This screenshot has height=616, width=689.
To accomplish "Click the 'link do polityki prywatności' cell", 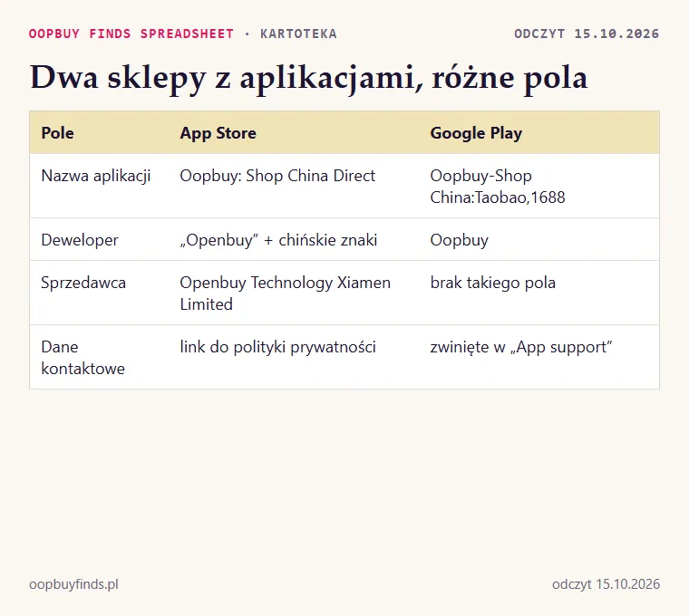I will [x=277, y=347].
